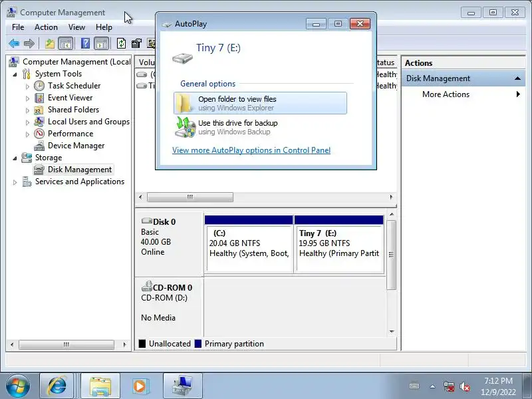
Task: Click the Storage icon in tree
Action: [27, 158]
